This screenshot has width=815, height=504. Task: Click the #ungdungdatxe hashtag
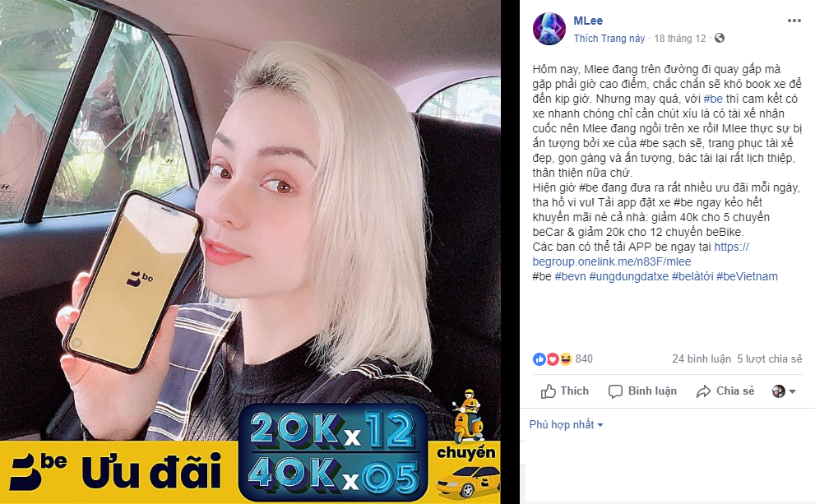(629, 276)
